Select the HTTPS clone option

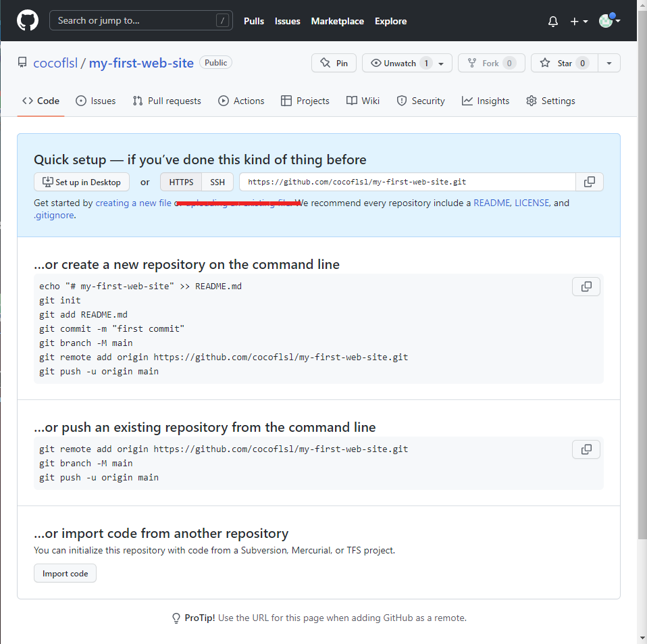181,182
